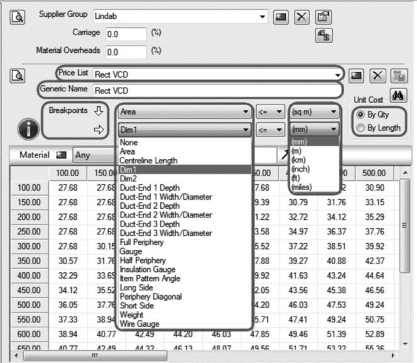This screenshot has width=417, height=363.
Task: Click the black information icon
Action: tap(28, 129)
